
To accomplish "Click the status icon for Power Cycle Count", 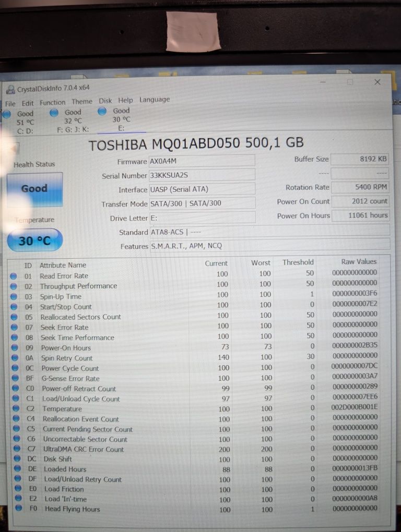I will [15, 368].
